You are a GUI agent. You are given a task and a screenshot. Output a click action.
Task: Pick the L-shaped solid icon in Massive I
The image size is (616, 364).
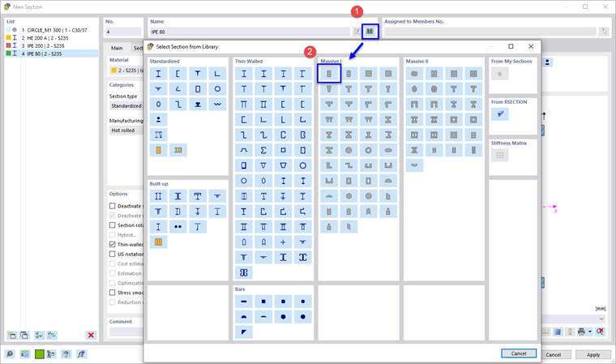tap(329, 165)
